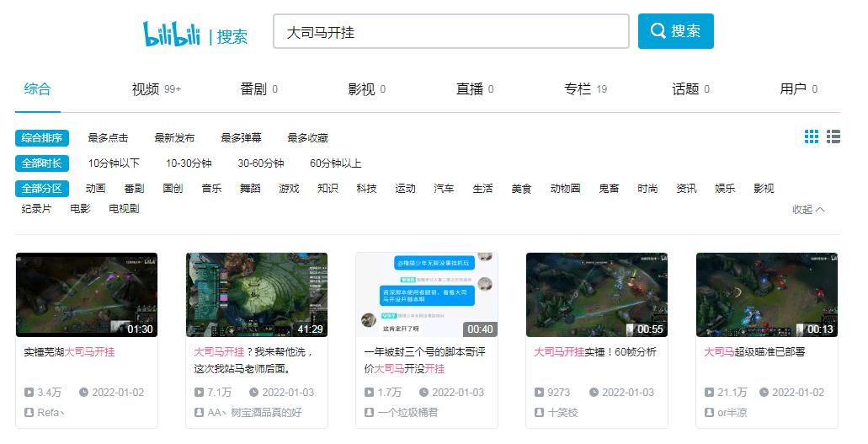
Task: Filter by 动画 category
Action: [95, 189]
